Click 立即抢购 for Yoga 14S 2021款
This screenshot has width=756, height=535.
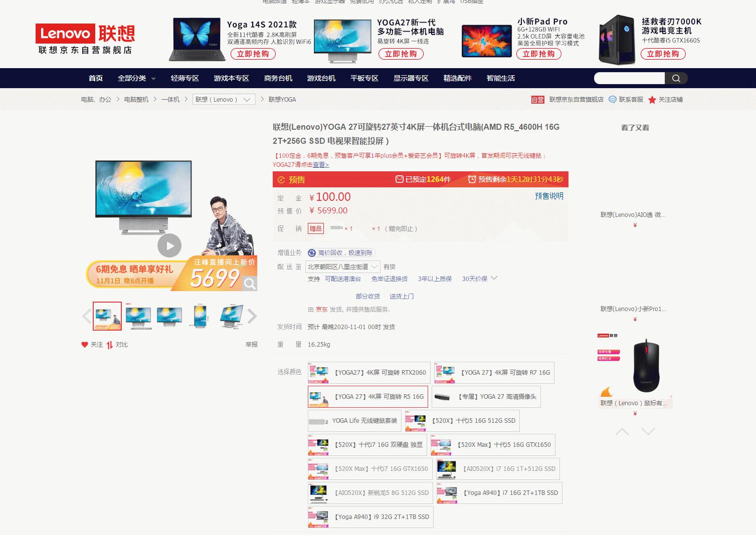click(253, 54)
